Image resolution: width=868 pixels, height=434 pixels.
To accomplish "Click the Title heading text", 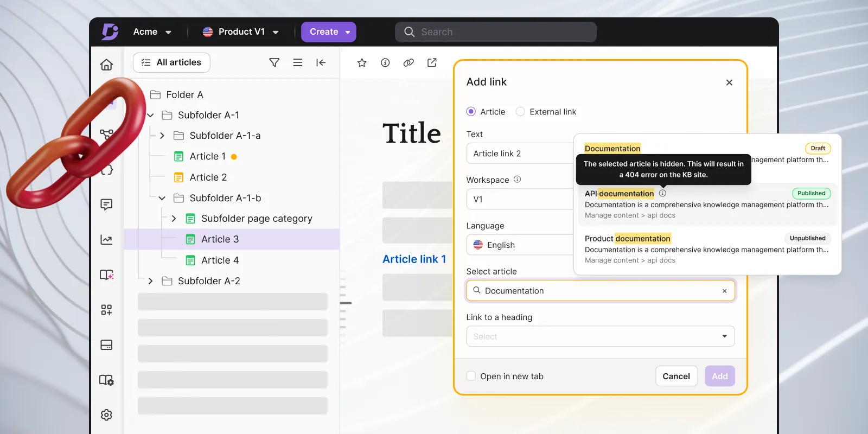I will pyautogui.click(x=412, y=133).
